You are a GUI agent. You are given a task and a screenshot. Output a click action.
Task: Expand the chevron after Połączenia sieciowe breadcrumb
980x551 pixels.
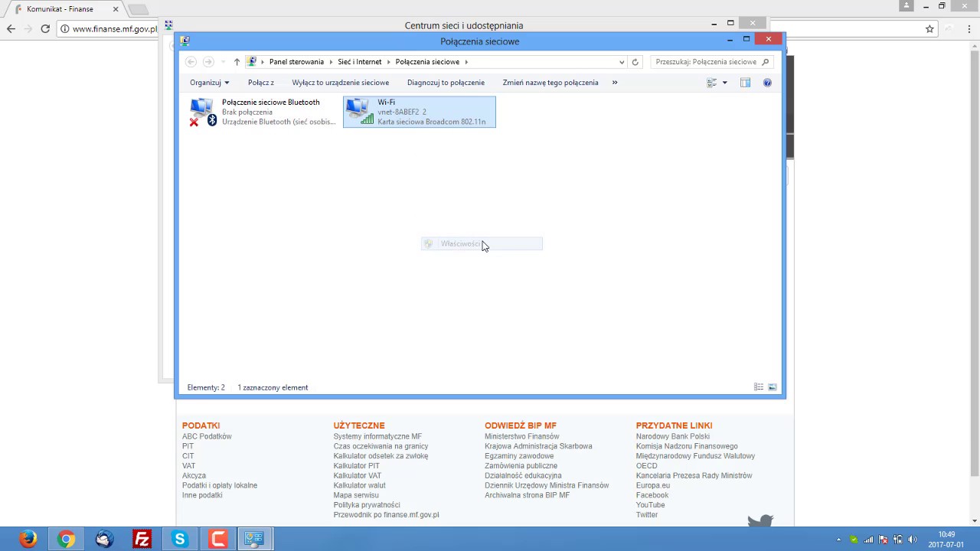(466, 62)
